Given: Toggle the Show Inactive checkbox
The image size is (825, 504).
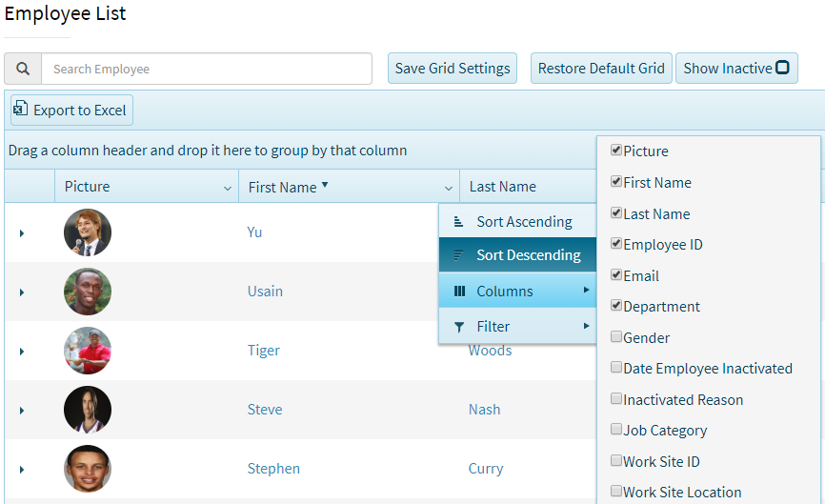Looking at the screenshot, I should coord(782,68).
